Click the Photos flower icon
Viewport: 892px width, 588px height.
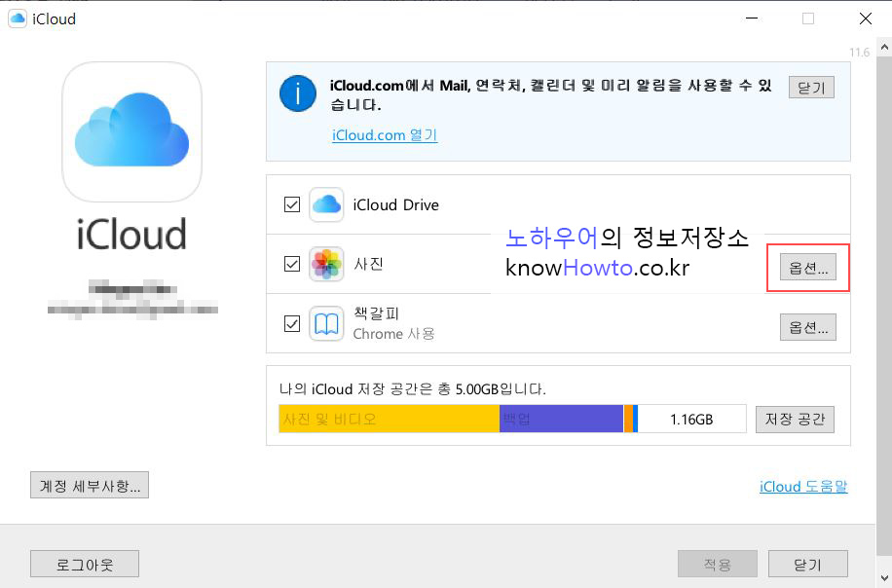(326, 264)
